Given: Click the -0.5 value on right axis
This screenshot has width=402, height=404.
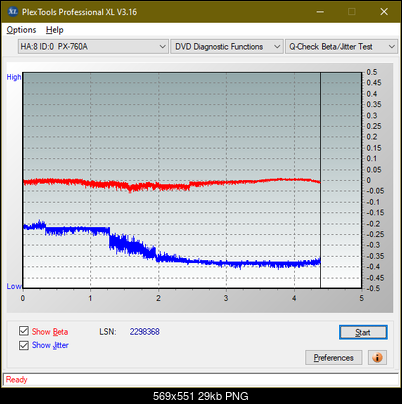Looking at the screenshot, I should point(373,288).
